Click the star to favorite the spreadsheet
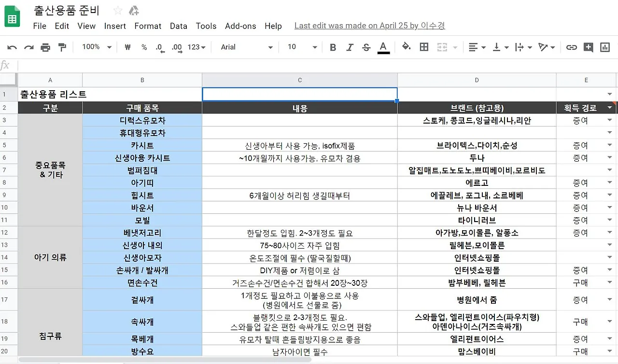 tap(117, 10)
